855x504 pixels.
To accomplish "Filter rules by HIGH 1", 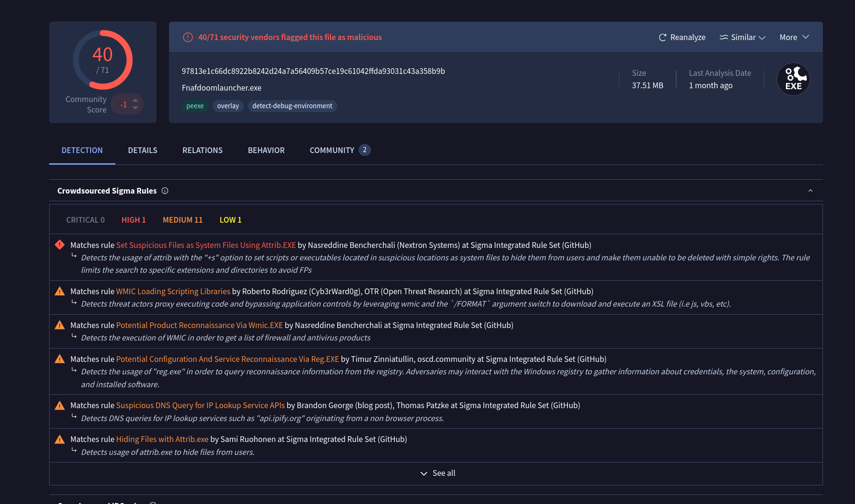I will (134, 220).
